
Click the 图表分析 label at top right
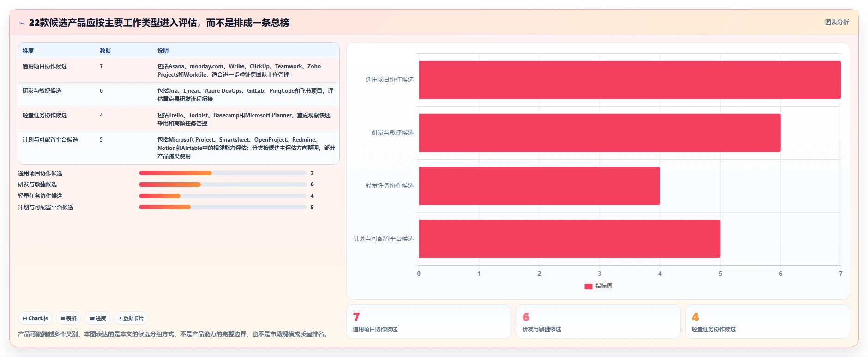[837, 22]
